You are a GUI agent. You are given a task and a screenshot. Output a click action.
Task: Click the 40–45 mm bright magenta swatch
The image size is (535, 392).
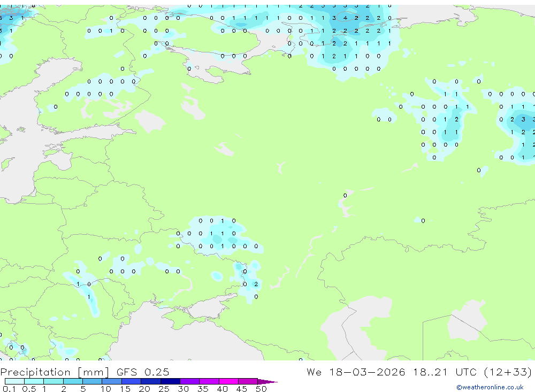(x=228, y=381)
